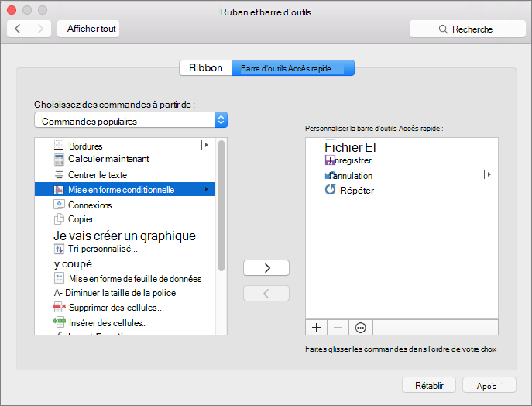Click the Connexions icon

[59, 205]
